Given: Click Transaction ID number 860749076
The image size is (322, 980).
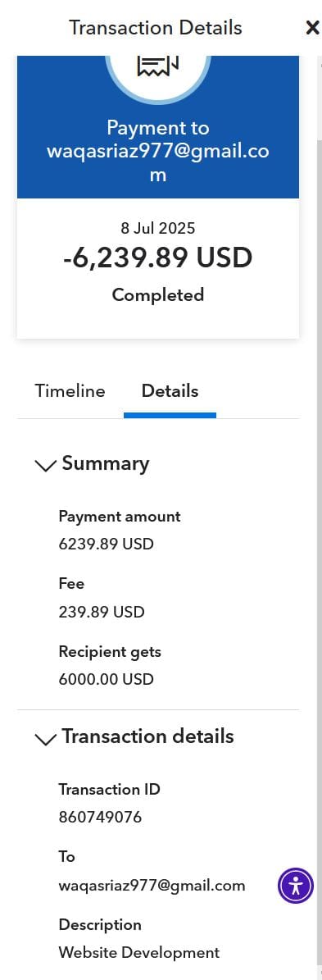Looking at the screenshot, I should (100, 817).
